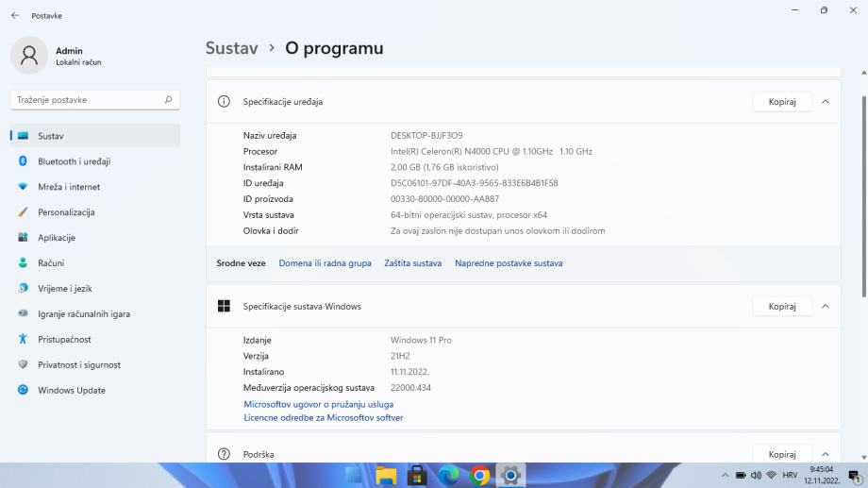The width and height of the screenshot is (868, 488).
Task: Open Microsoftov ugovor o pružanju usluga link
Action: [319, 404]
